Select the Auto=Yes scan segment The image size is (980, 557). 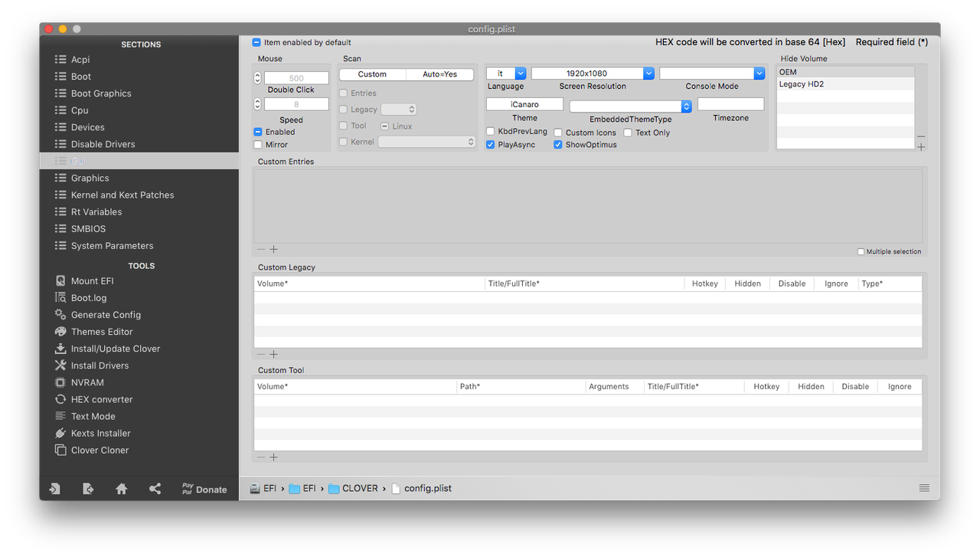[x=440, y=74]
